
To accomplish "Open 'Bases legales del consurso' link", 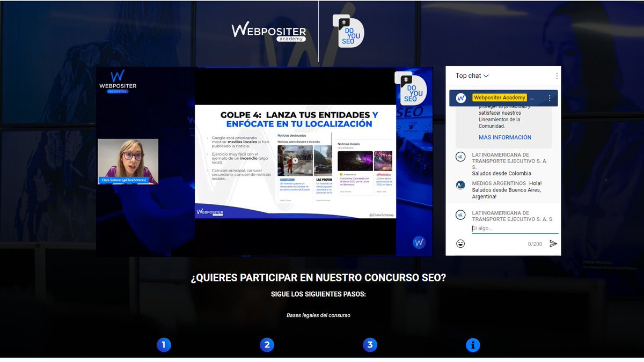I will [x=318, y=315].
